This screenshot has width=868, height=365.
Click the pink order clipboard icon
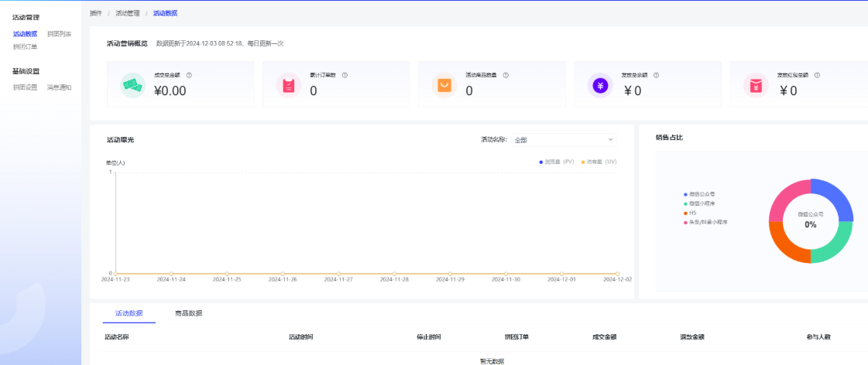(289, 85)
